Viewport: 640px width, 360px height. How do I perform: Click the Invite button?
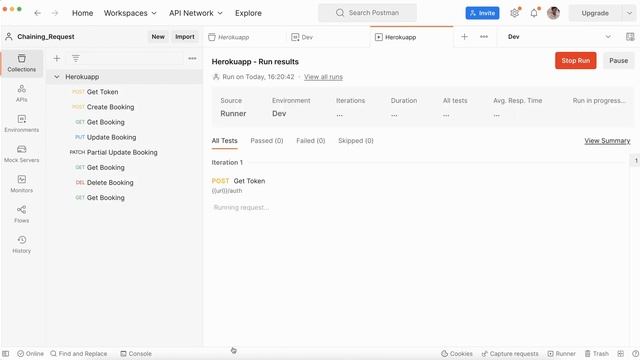[482, 13]
